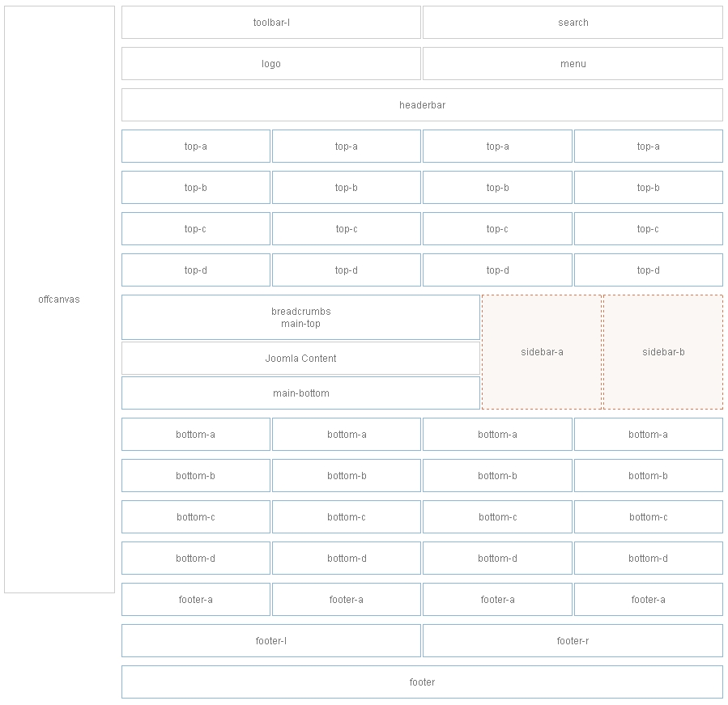The height and width of the screenshot is (705, 728).
Task: Click the fourth footer-a block
Action: pos(648,599)
